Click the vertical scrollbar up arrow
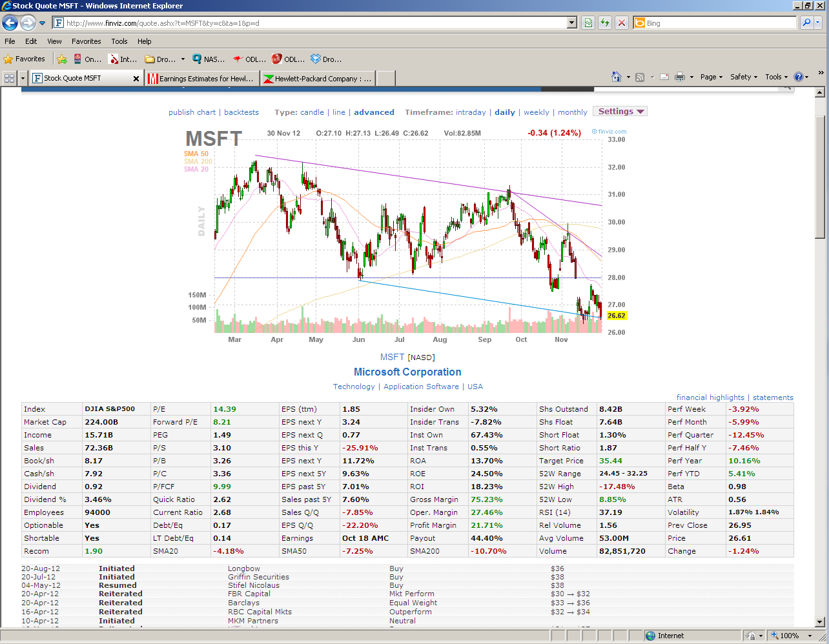 click(821, 92)
